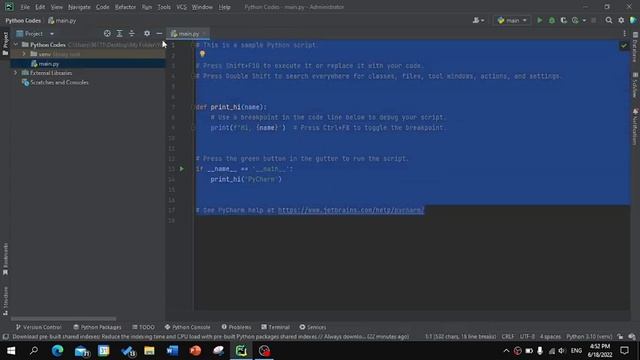This screenshot has height=360, width=640.
Task: Open Search Everywhere magnifier icon
Action: [x=609, y=20]
